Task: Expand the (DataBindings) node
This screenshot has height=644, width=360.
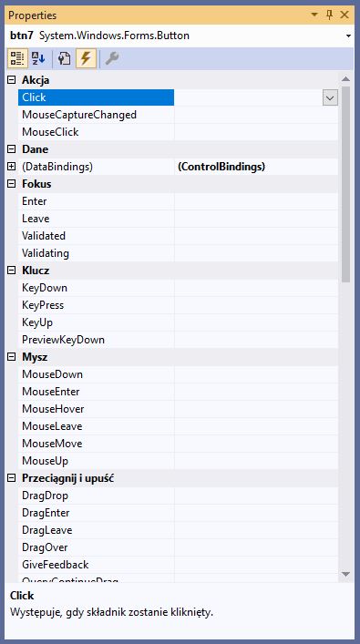Action: point(12,167)
